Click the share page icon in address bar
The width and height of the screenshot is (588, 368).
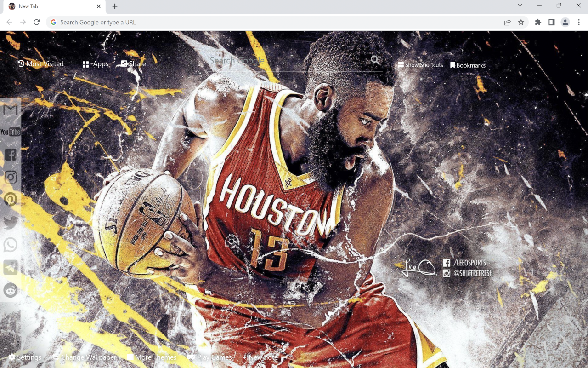pyautogui.click(x=507, y=22)
